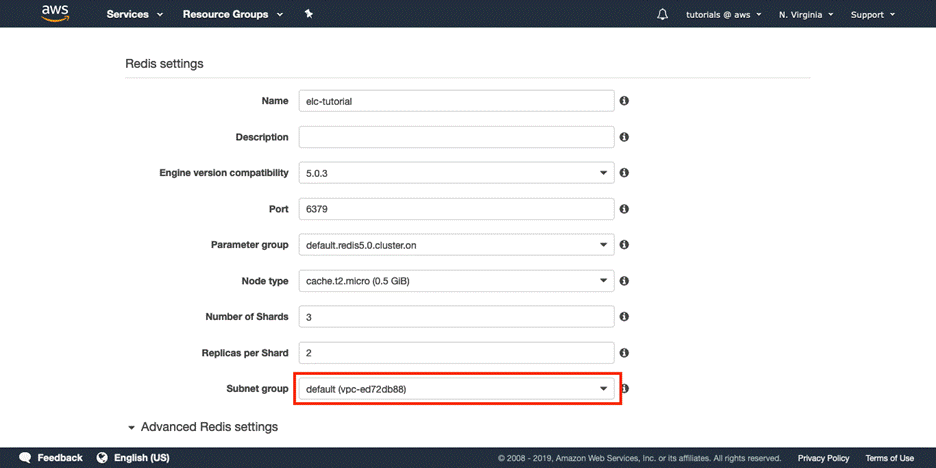Image resolution: width=936 pixels, height=468 pixels.
Task: Click the Feedback button in footer
Action: click(x=52, y=458)
